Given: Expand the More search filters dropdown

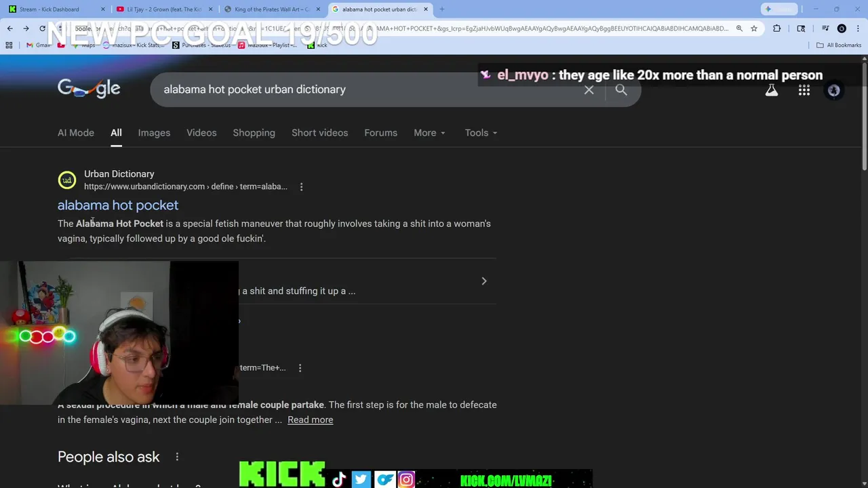Looking at the screenshot, I should tap(429, 133).
